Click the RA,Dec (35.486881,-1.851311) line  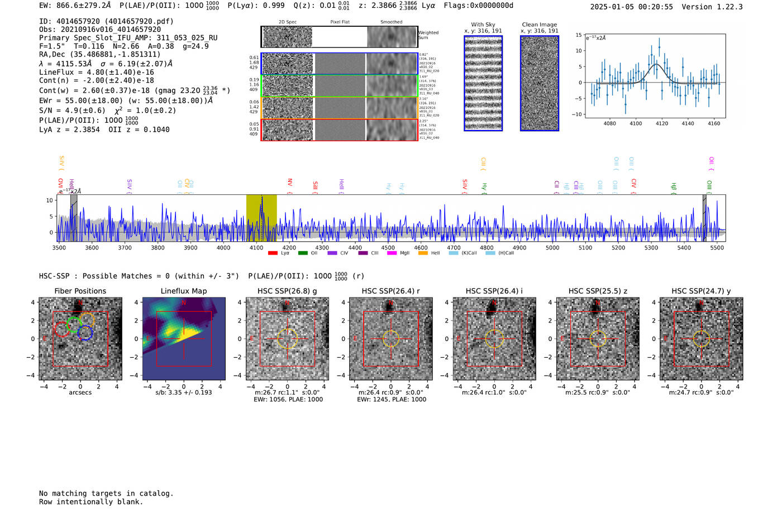(100, 54)
